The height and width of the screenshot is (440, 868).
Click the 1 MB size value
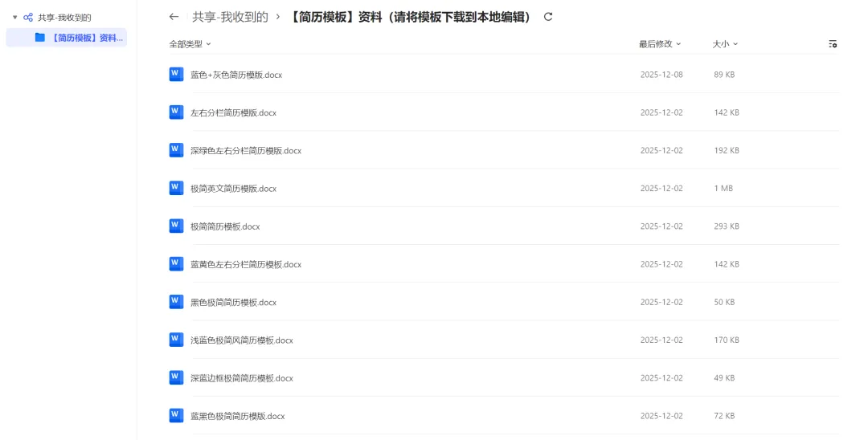tap(723, 189)
